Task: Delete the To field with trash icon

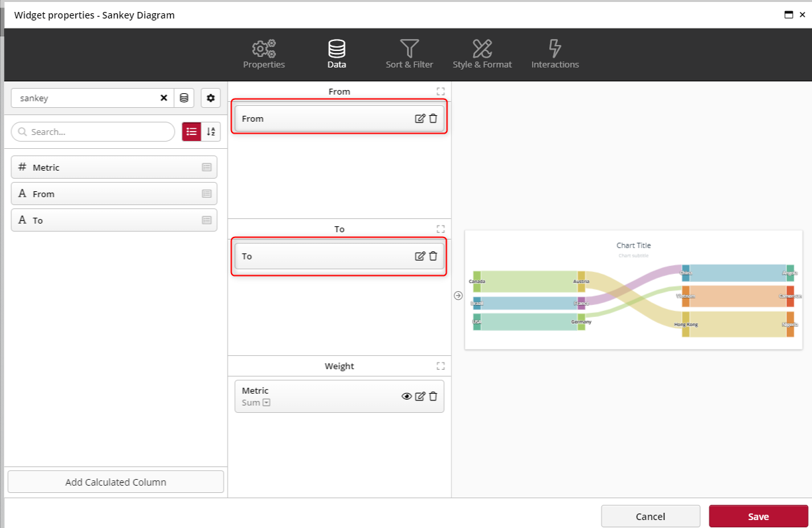Action: click(x=433, y=256)
